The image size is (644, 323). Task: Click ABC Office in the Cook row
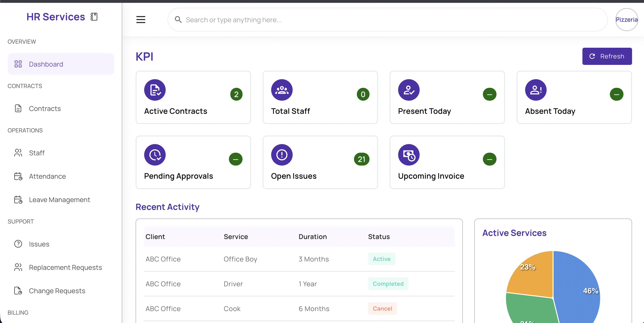[x=163, y=308]
